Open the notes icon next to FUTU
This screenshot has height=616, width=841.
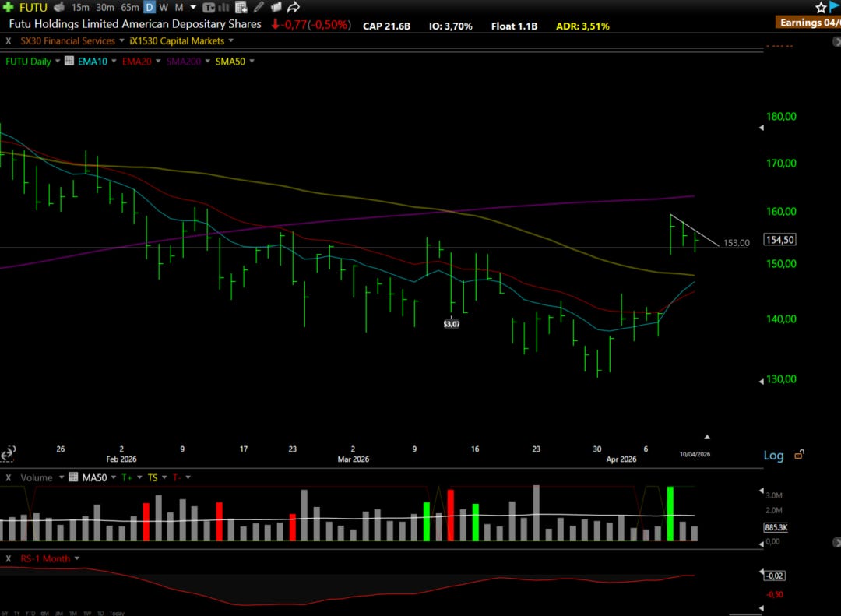pyautogui.click(x=59, y=7)
